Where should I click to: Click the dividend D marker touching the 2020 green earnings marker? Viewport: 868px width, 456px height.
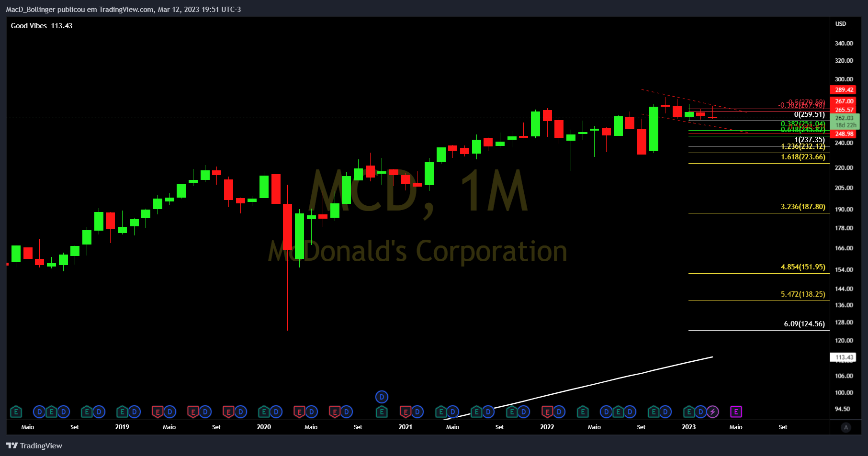[276, 412]
